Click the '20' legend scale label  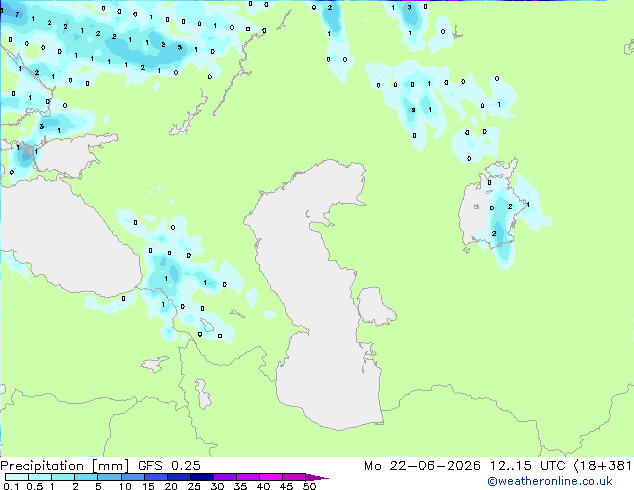point(171,486)
